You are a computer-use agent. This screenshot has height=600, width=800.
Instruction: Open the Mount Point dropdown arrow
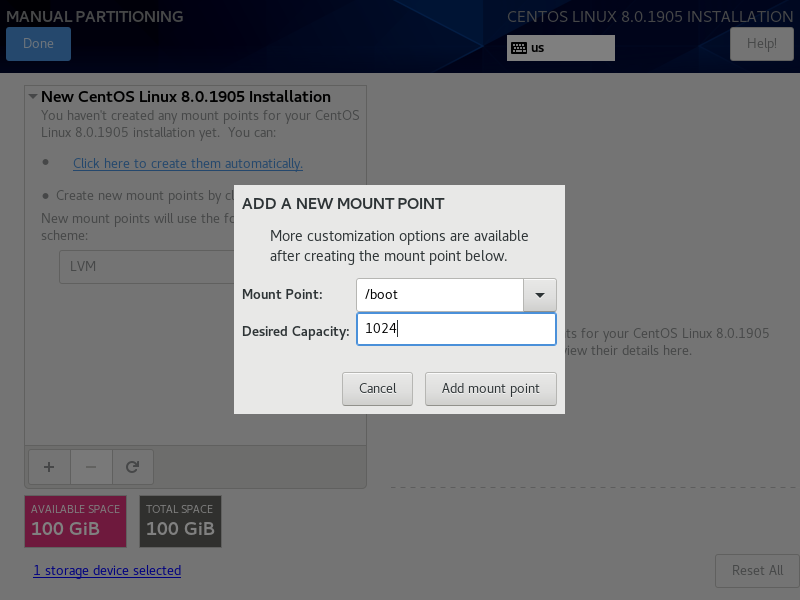tap(539, 295)
